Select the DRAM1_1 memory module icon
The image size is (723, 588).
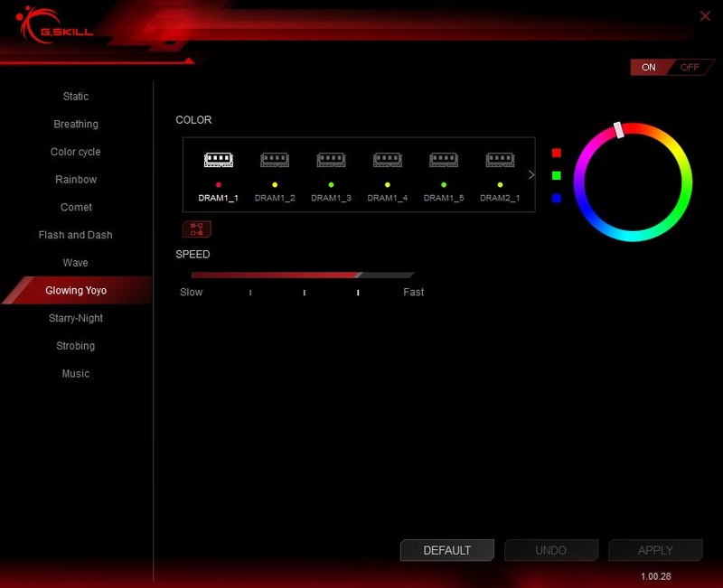pyautogui.click(x=219, y=160)
